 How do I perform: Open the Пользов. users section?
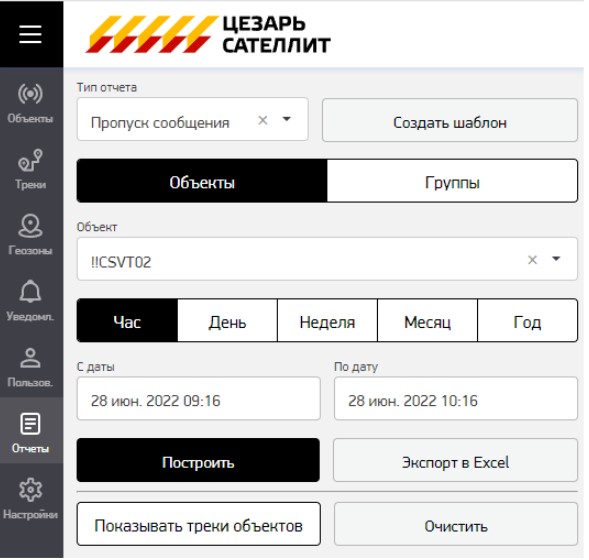tap(30, 367)
